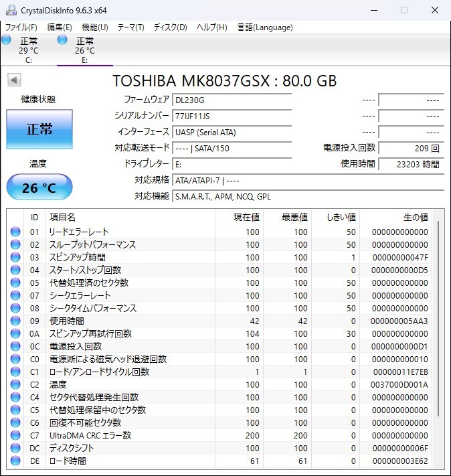Click the 生の値 column header

click(x=395, y=217)
